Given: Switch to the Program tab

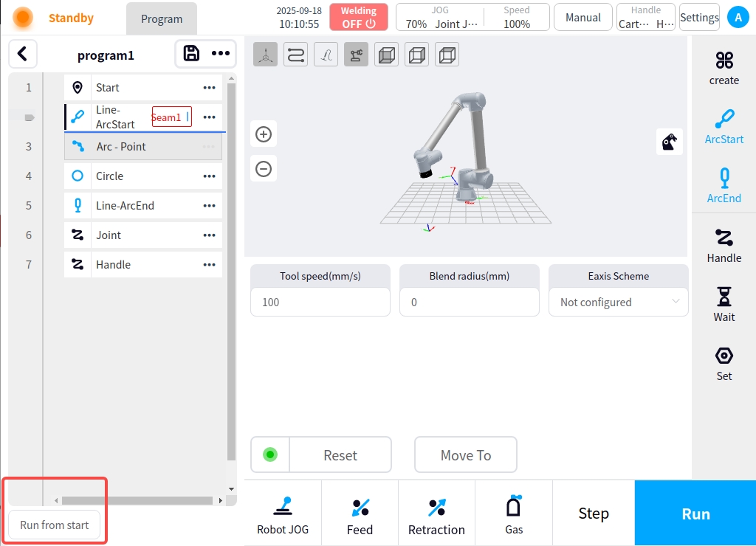Looking at the screenshot, I should pyautogui.click(x=162, y=19).
